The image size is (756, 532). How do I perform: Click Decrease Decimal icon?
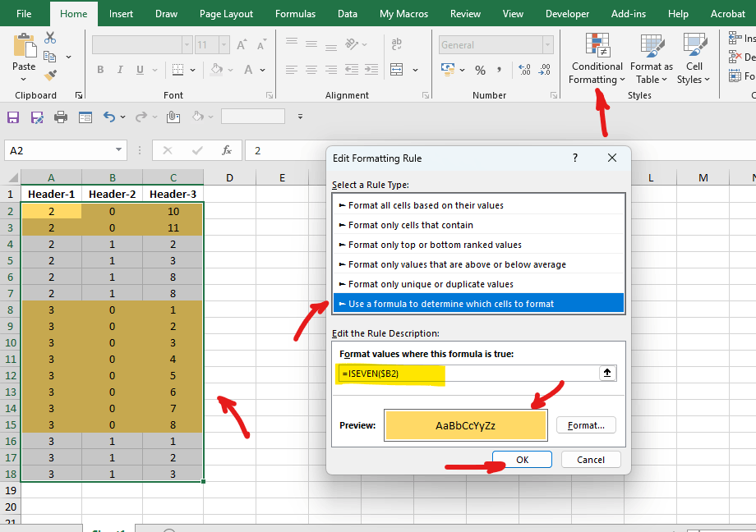pyautogui.click(x=544, y=71)
